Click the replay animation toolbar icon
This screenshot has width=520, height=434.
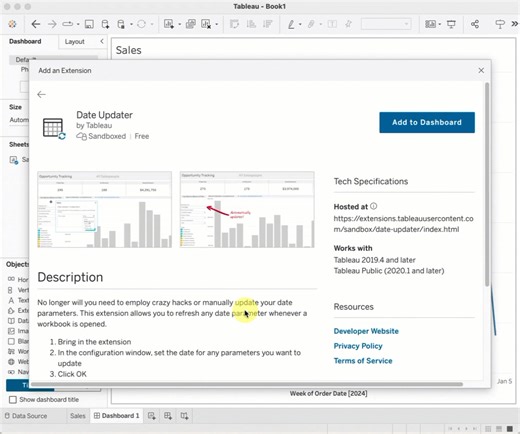(68, 24)
